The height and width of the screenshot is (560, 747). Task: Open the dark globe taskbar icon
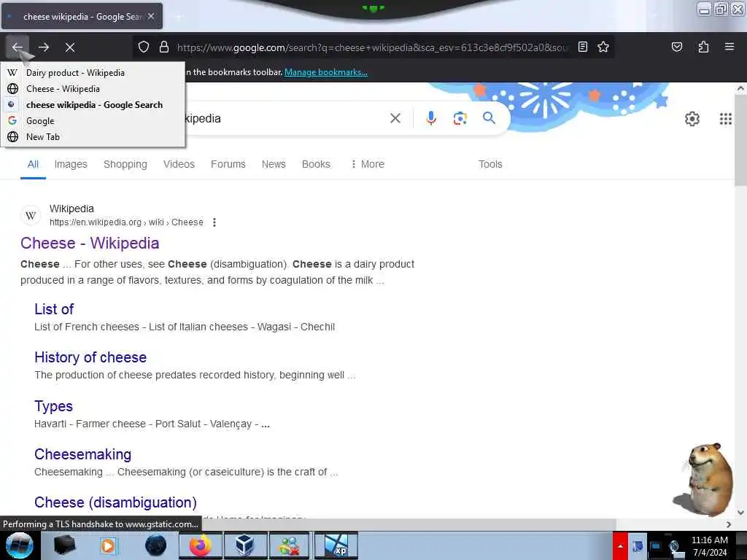point(156,545)
